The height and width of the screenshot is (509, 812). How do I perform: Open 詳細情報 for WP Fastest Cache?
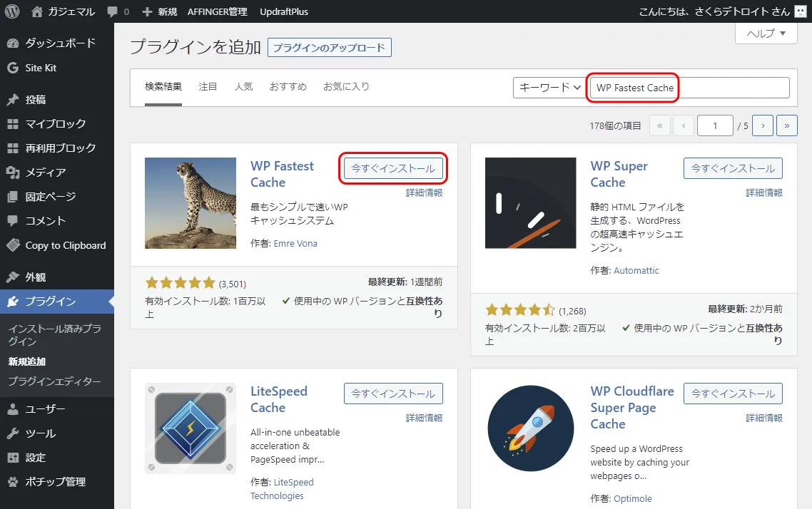point(424,192)
